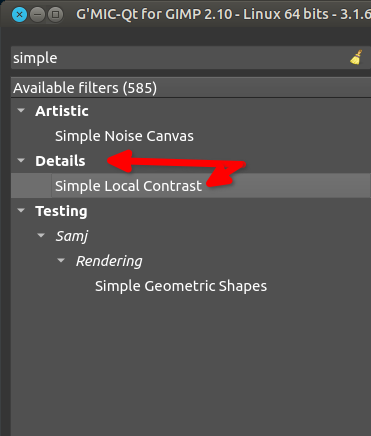Viewport: 371px width, 436px height.
Task: Collapse the Testing category arrow
Action: pos(21,210)
